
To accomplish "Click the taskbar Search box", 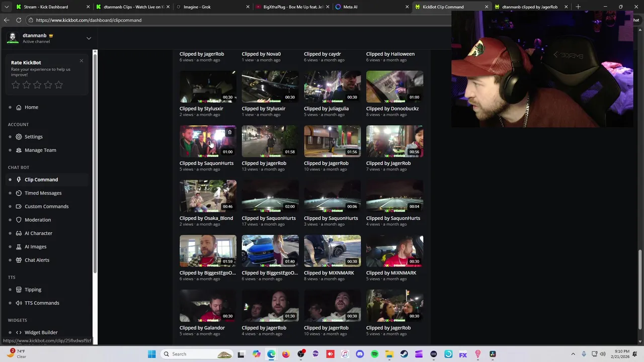I will point(197,354).
